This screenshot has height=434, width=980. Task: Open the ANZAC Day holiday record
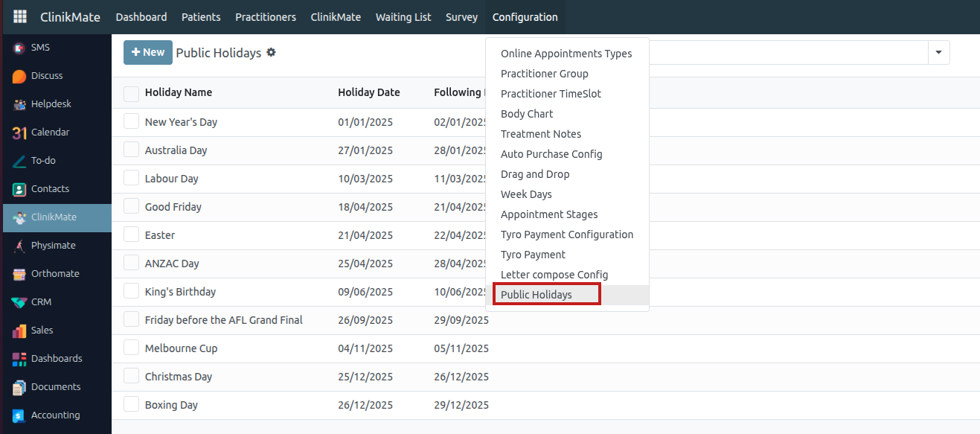[x=172, y=264]
